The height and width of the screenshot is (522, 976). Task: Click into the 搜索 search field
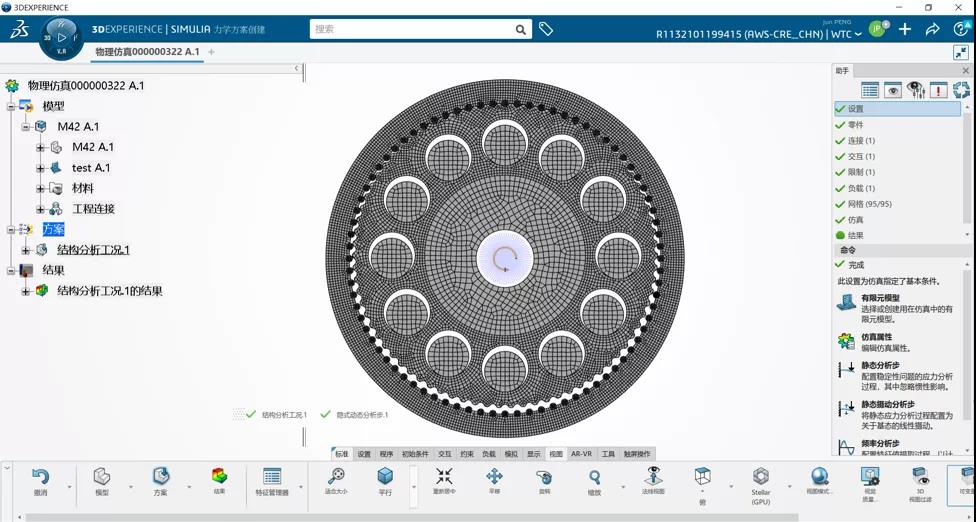[x=413, y=29]
